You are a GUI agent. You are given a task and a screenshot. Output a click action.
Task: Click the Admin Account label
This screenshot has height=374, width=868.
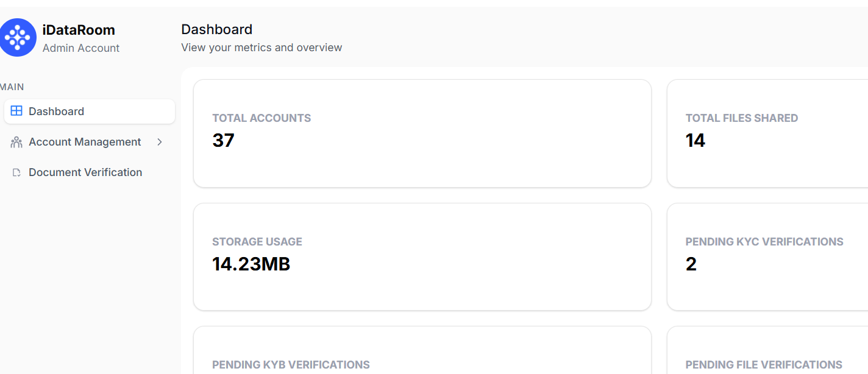(81, 48)
